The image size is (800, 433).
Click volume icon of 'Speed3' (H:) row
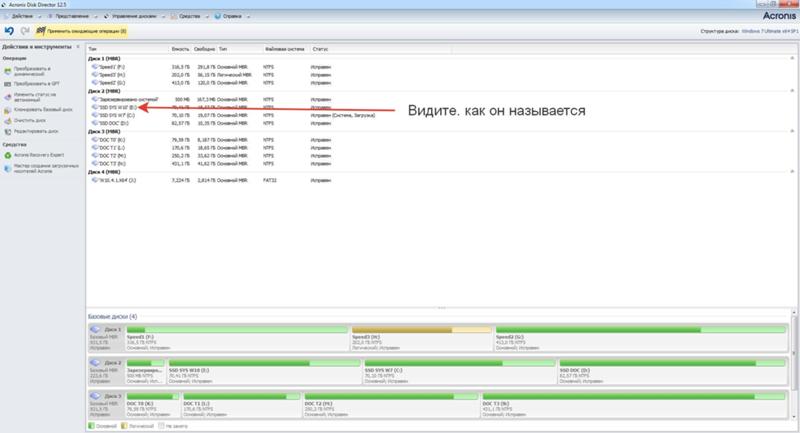click(x=95, y=74)
